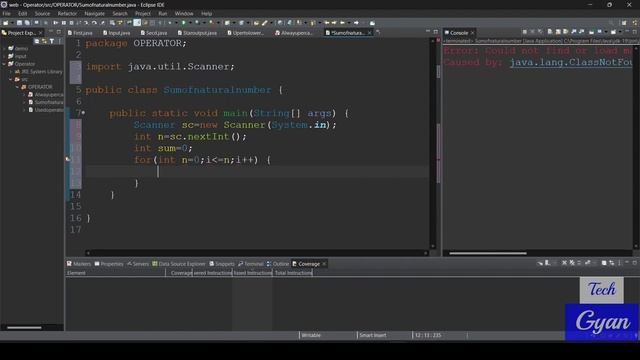Open the Navigate menu

94,13
